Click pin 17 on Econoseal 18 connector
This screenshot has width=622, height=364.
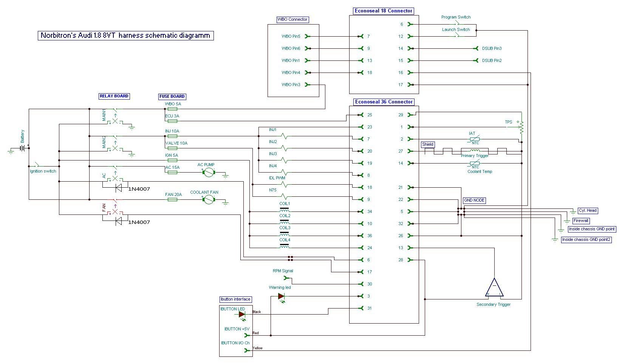click(x=401, y=85)
